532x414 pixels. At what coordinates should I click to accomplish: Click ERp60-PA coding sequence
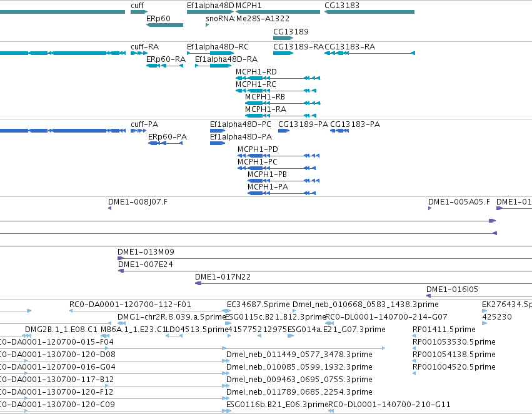165,143
